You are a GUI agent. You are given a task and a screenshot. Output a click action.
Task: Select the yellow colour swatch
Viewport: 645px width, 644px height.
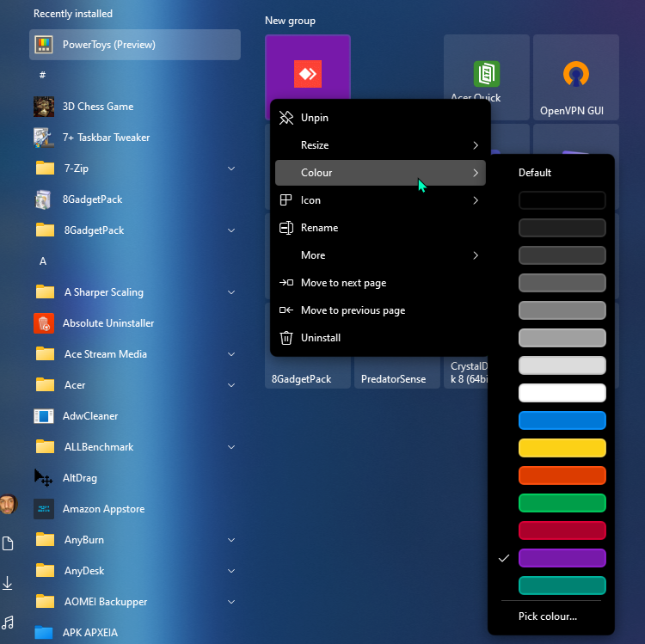click(562, 448)
